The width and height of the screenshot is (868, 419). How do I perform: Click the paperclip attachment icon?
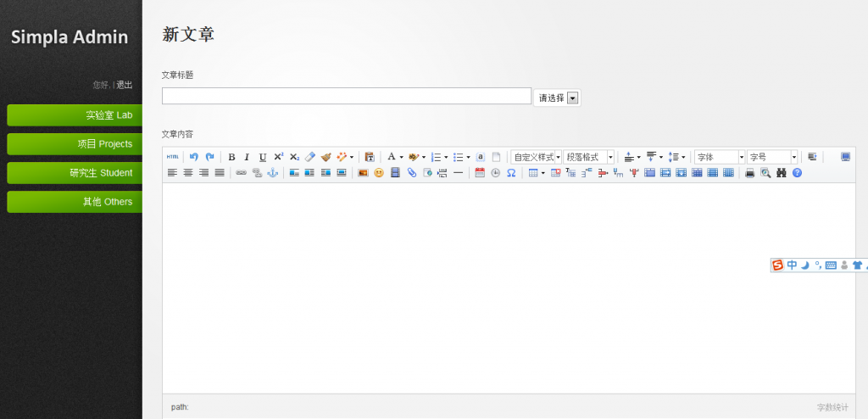click(x=411, y=173)
